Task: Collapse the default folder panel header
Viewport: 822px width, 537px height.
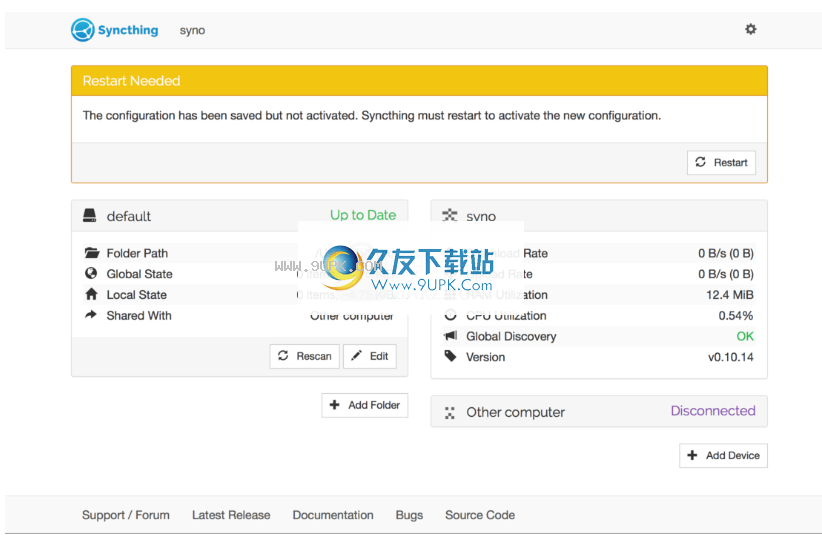Action: point(240,216)
